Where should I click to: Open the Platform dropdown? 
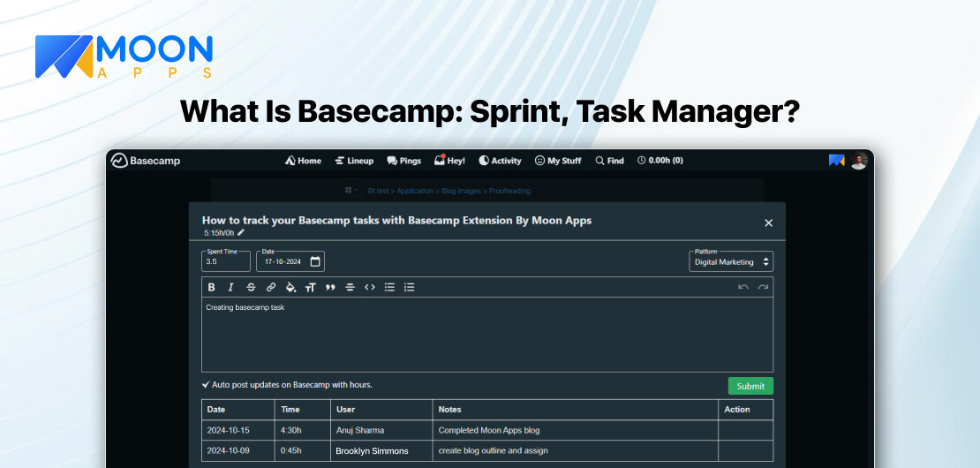[731, 261]
